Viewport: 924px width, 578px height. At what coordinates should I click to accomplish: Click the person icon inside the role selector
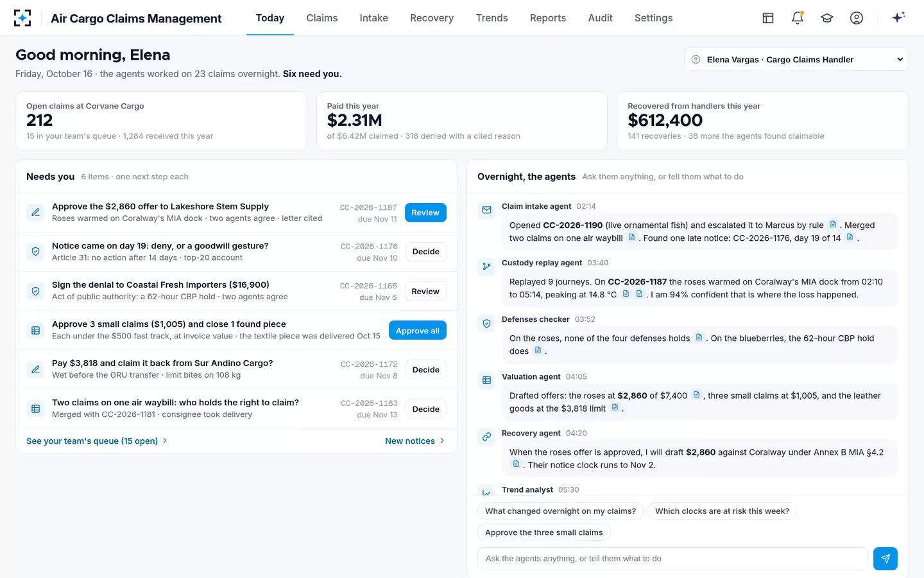point(696,60)
